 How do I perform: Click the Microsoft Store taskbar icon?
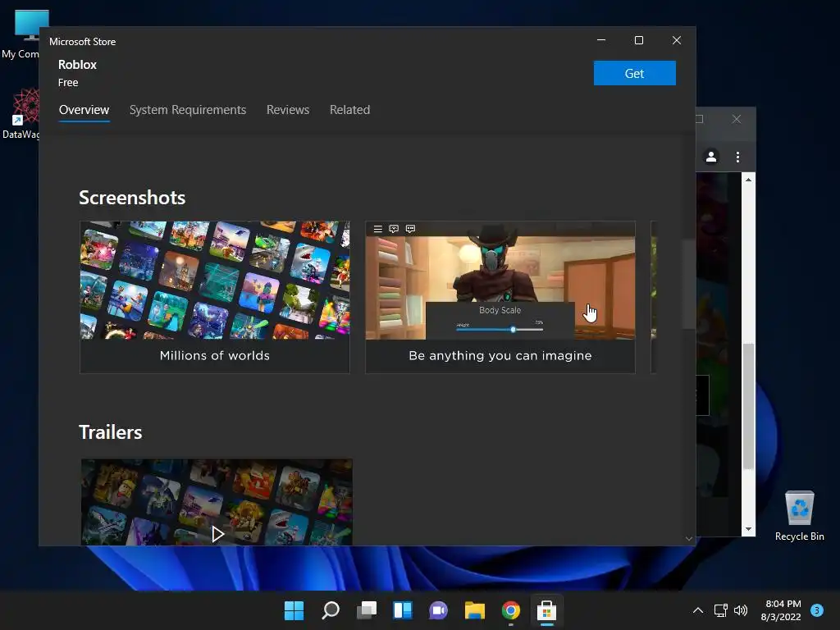point(547,610)
